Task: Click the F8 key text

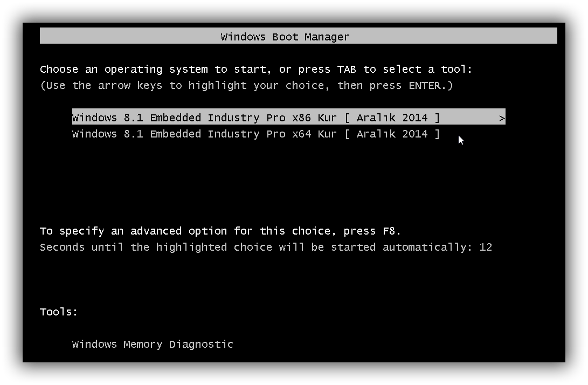Action: click(x=389, y=231)
